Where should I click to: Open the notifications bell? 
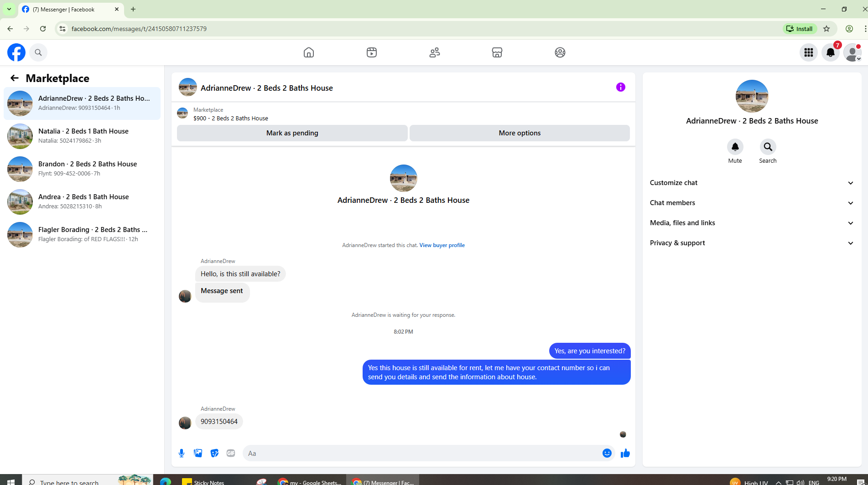831,52
